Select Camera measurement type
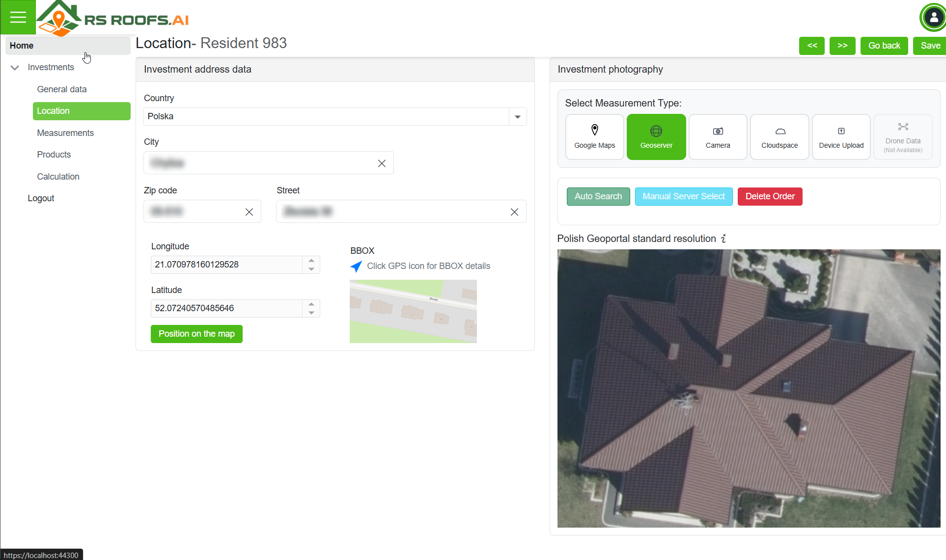This screenshot has width=946, height=560. pyautogui.click(x=718, y=137)
